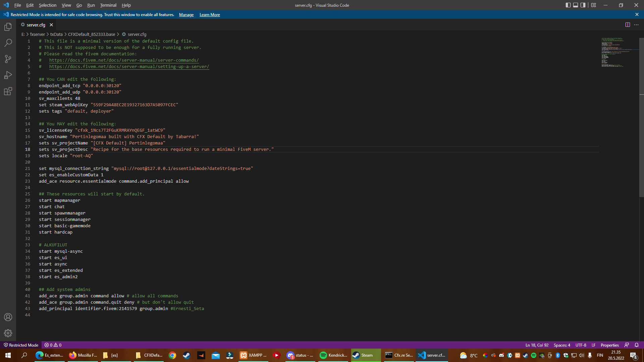Click Split Editor Right icon
644x362 pixels.
628,25
